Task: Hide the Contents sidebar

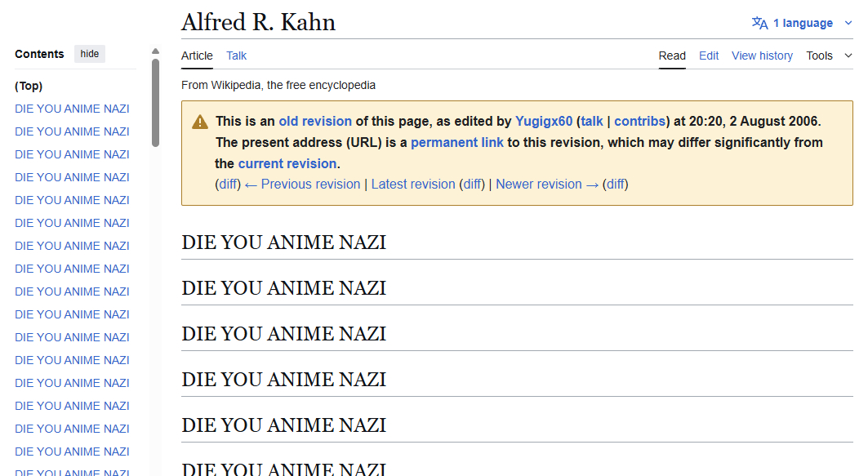Action: (90, 54)
